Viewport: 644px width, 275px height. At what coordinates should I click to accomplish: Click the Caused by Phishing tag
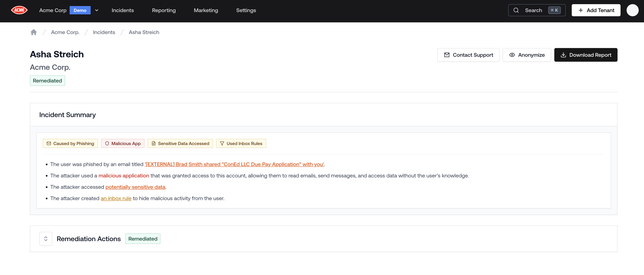point(70,144)
